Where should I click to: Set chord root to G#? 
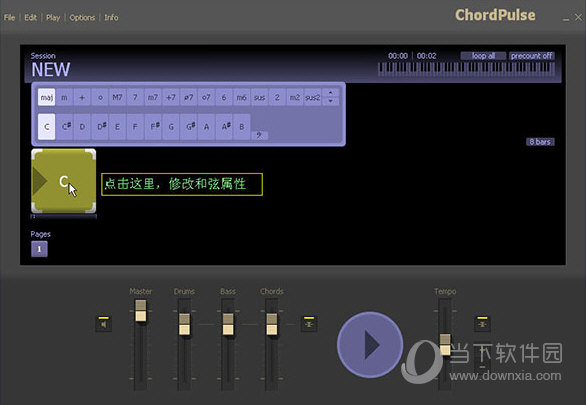click(x=190, y=127)
